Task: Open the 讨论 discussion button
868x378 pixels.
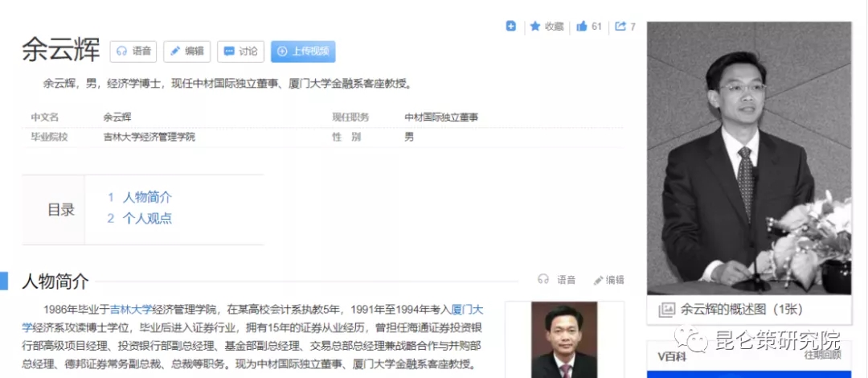Action: pyautogui.click(x=240, y=51)
